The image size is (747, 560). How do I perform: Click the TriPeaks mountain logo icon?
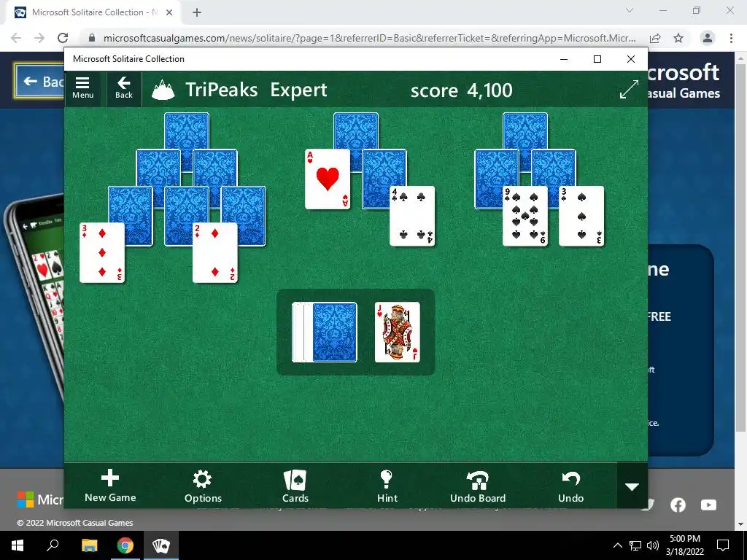(x=163, y=90)
